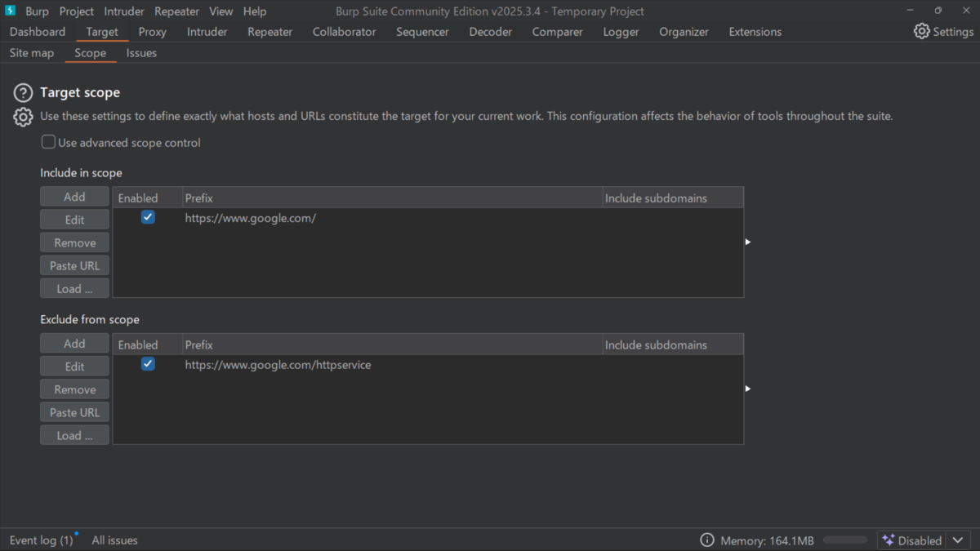Click Prefix column header in Include table
This screenshot has width=980, height=551.
391,198
